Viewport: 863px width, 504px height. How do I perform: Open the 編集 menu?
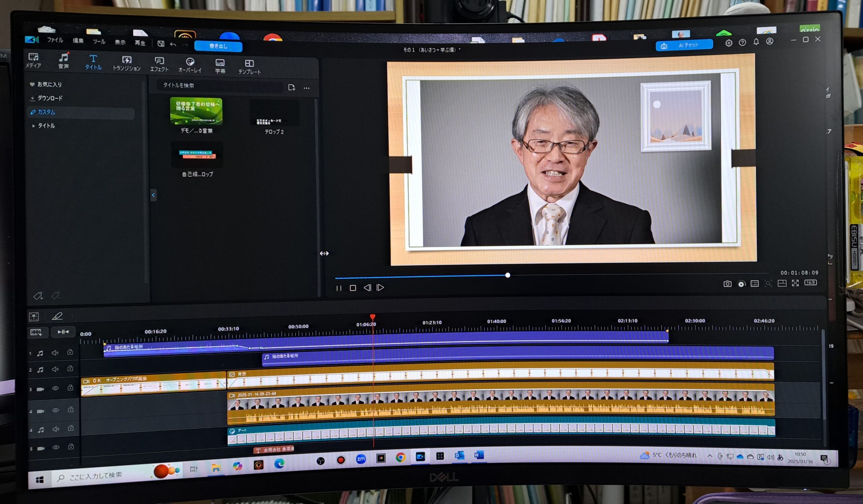[78, 41]
